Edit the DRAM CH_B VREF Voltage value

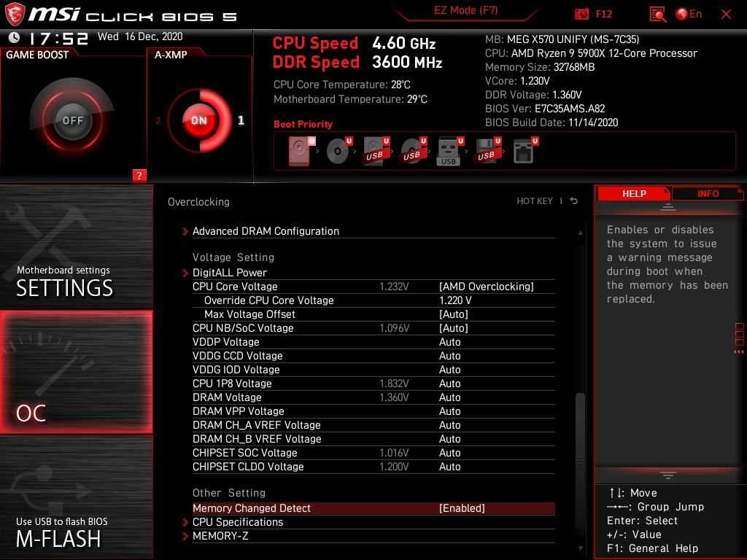(449, 438)
